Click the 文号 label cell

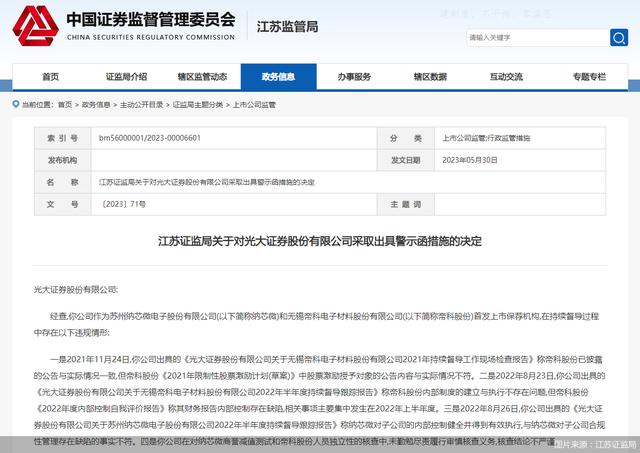tap(62, 204)
